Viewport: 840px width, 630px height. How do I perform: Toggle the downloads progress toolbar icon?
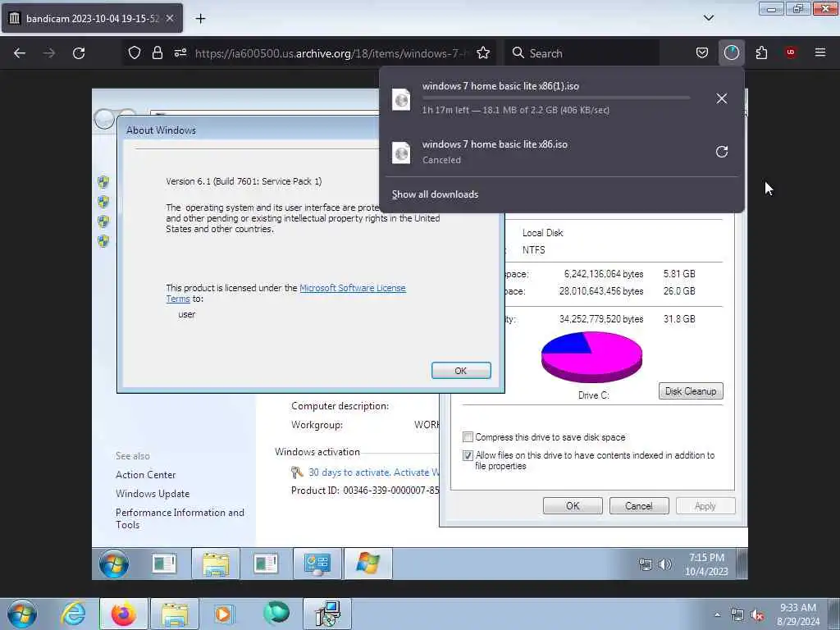(731, 52)
